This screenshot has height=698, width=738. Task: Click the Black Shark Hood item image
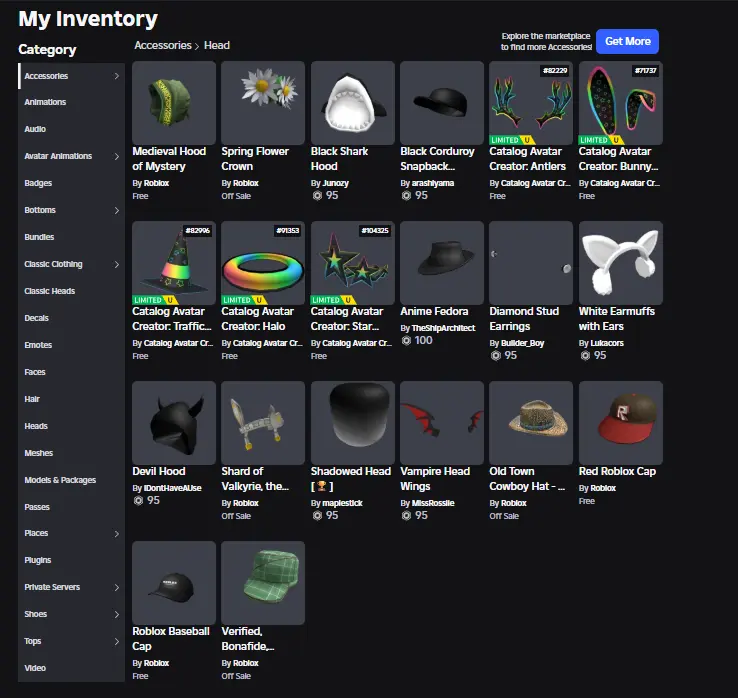(x=352, y=102)
